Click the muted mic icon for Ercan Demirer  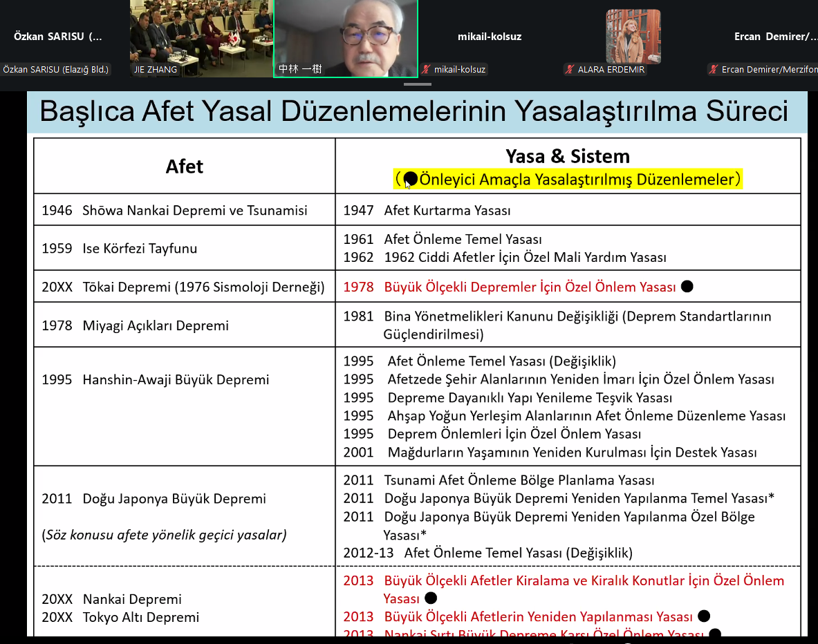click(714, 70)
